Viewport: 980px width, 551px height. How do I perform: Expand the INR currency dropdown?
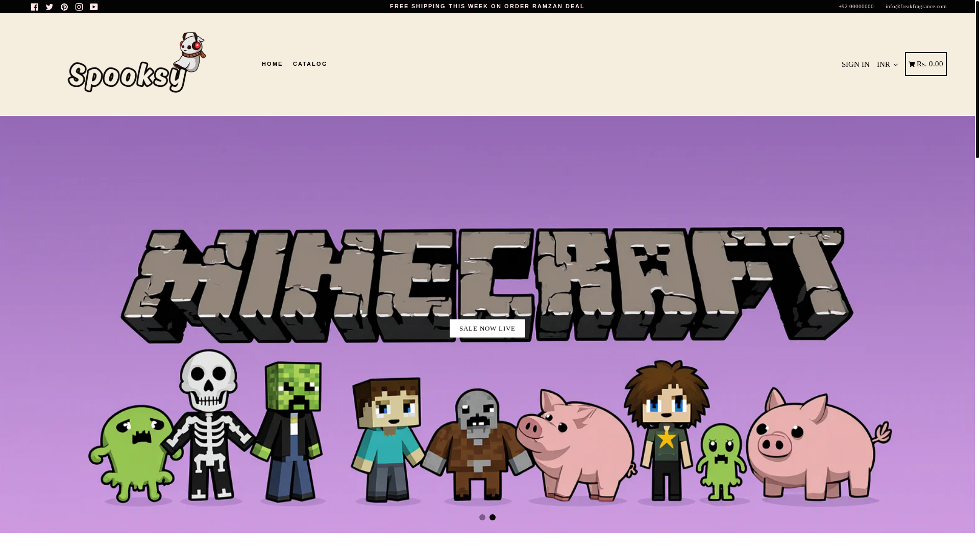click(x=888, y=64)
